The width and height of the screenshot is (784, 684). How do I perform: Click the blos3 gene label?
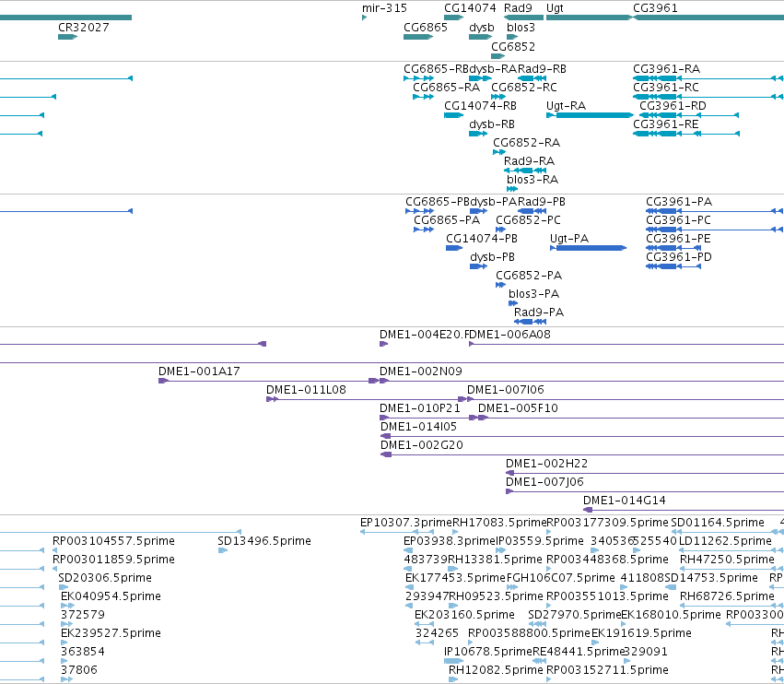coord(521,27)
